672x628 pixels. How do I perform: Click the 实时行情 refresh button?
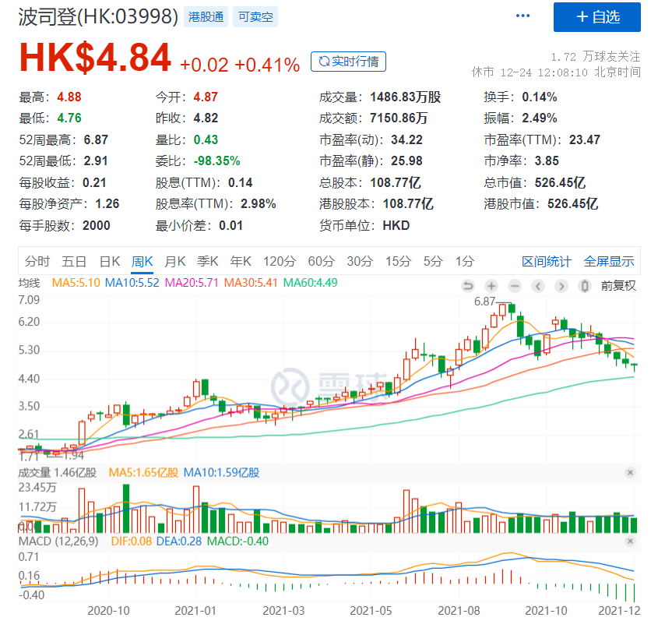click(348, 62)
